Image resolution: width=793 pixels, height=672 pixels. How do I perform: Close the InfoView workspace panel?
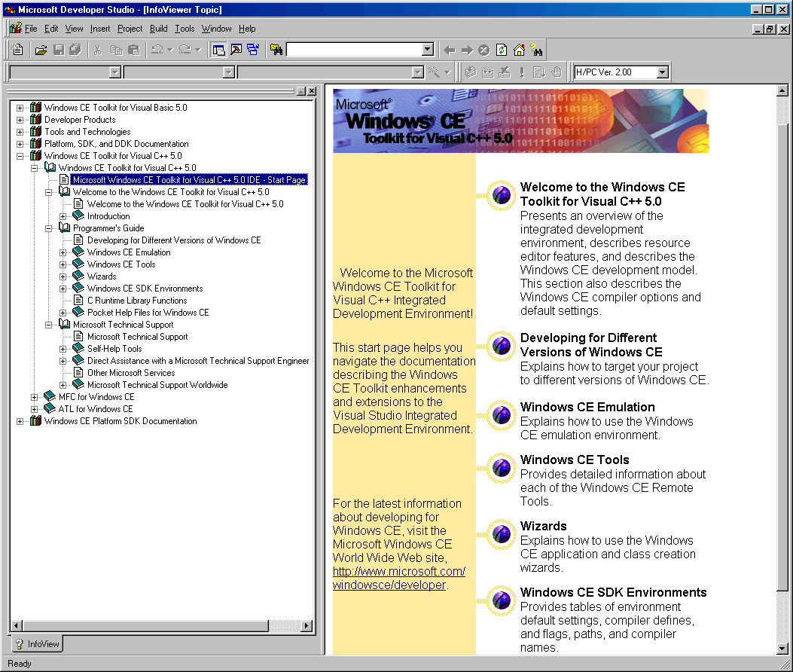[x=312, y=91]
